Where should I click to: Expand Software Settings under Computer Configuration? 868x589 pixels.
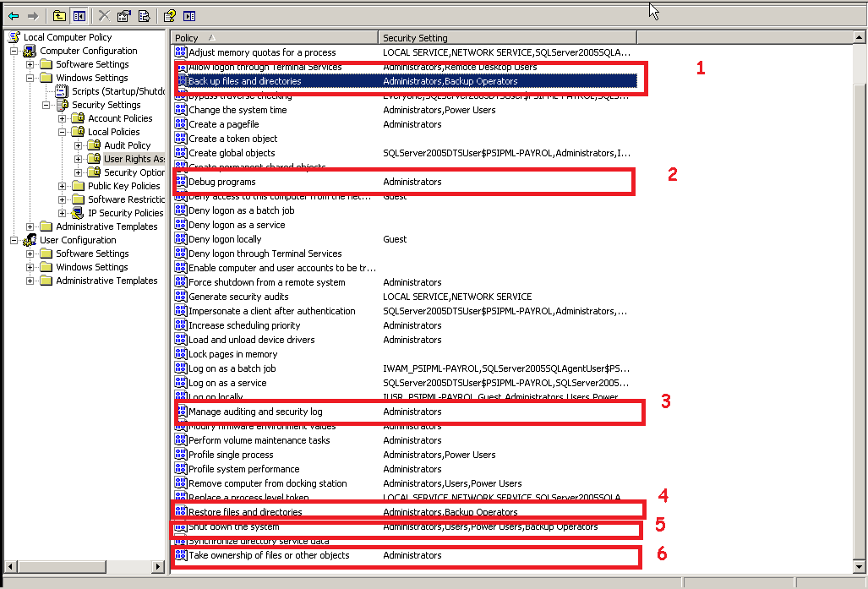[30, 64]
